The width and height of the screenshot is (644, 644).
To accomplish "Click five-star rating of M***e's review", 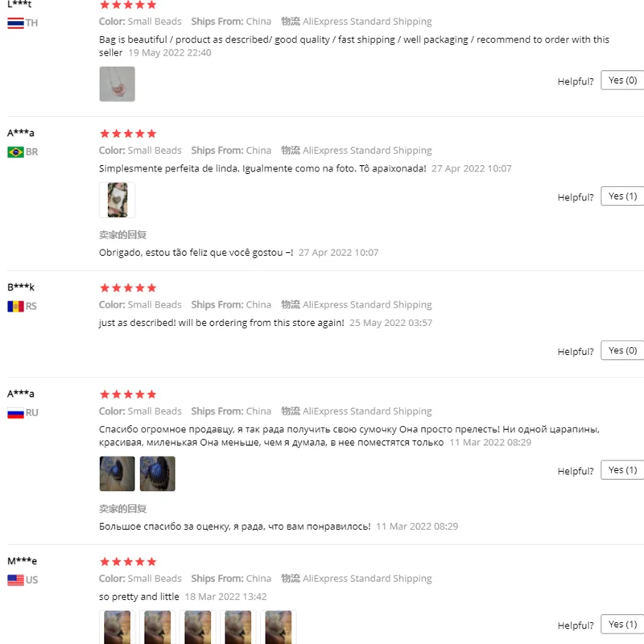I will tap(128, 561).
